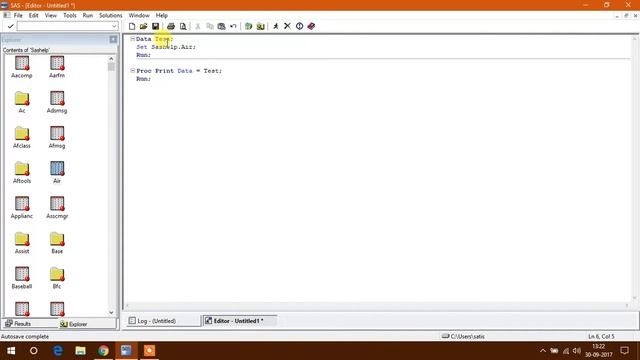Click the Help book toolbar icon
640x360 pixels.
click(x=311, y=26)
